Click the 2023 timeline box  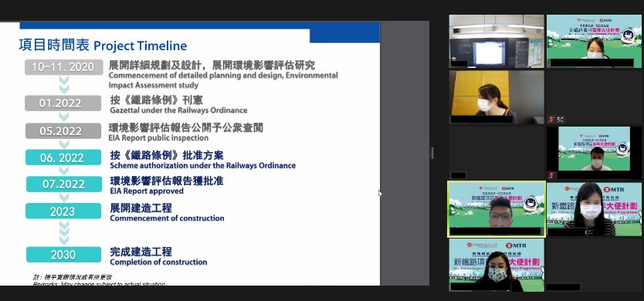tap(63, 211)
